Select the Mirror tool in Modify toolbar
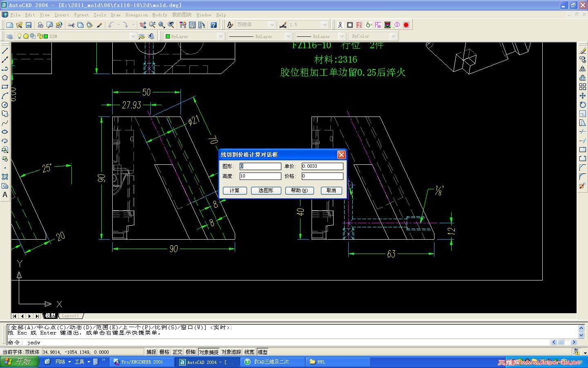 pos(583,69)
